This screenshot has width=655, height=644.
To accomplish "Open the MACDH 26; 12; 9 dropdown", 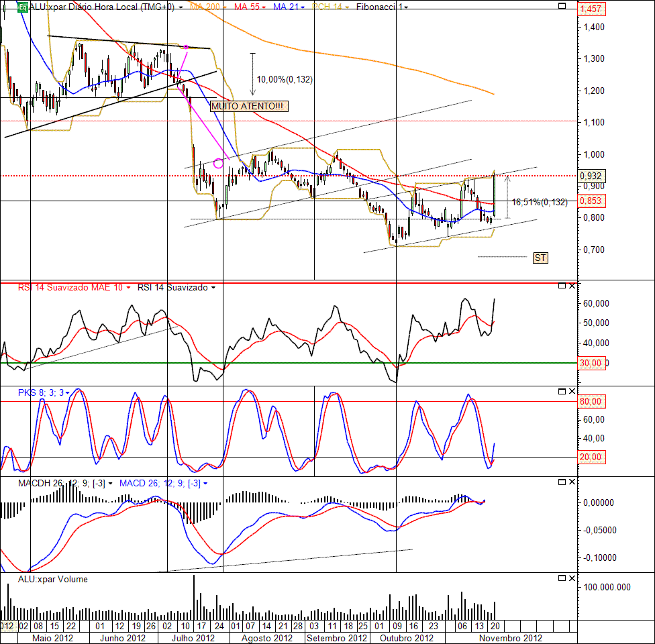I will (110, 484).
